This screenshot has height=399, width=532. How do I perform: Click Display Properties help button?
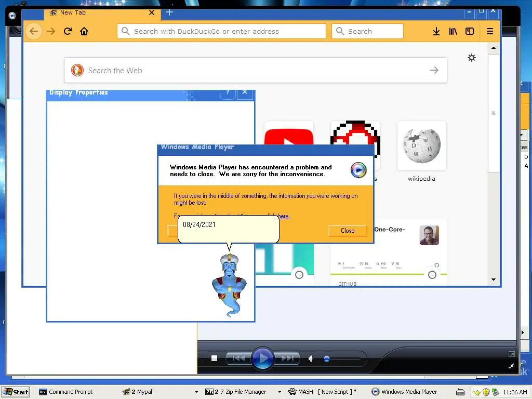tap(228, 94)
